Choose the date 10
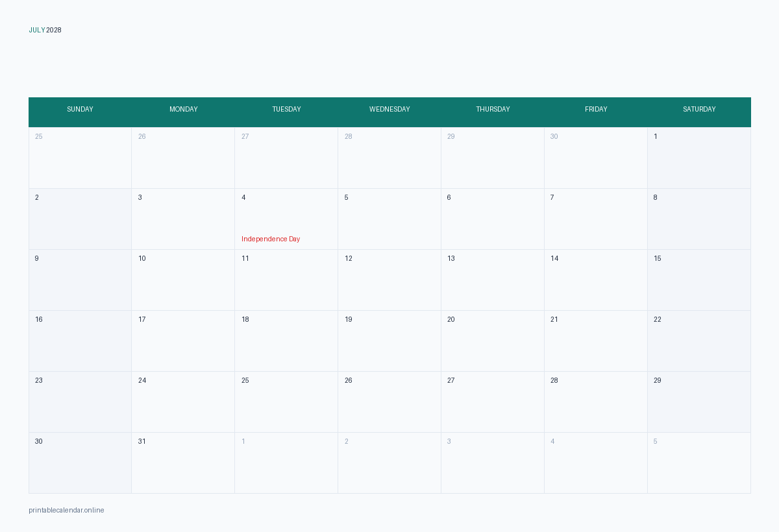Image resolution: width=779 pixels, height=532 pixels. coord(183,280)
